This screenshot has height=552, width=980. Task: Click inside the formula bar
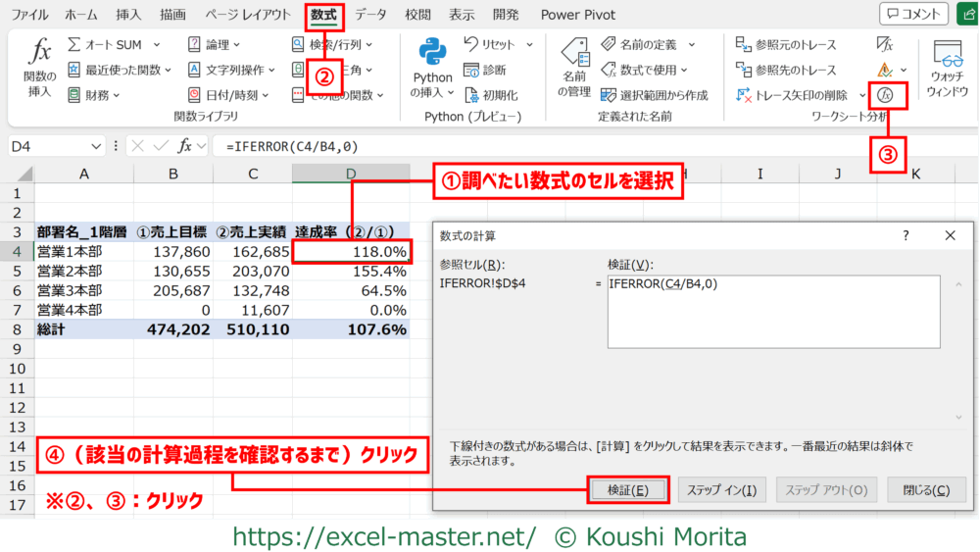point(588,146)
